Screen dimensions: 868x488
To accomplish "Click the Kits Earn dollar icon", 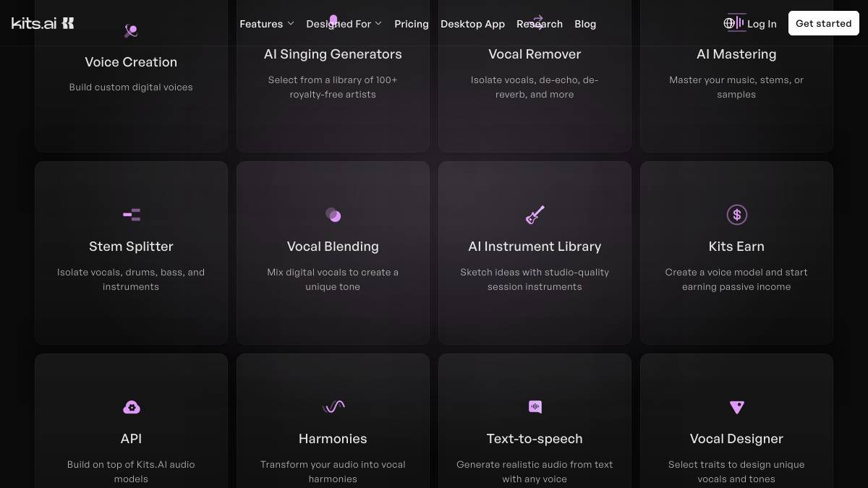I will pos(736,215).
